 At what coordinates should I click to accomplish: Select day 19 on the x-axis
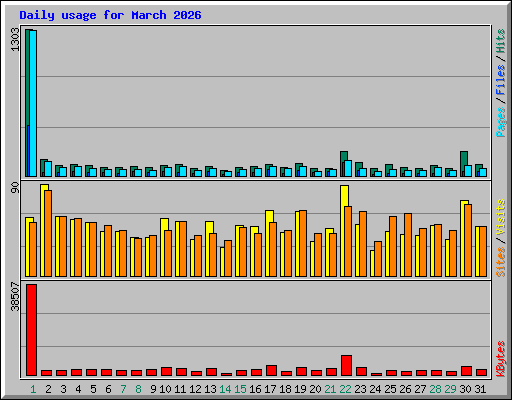pos(300,389)
